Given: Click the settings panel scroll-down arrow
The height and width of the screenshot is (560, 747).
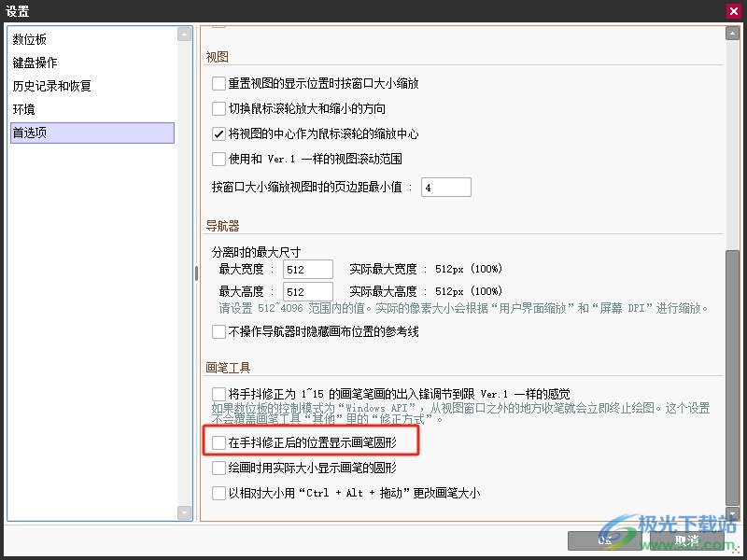Looking at the screenshot, I should 732,514.
